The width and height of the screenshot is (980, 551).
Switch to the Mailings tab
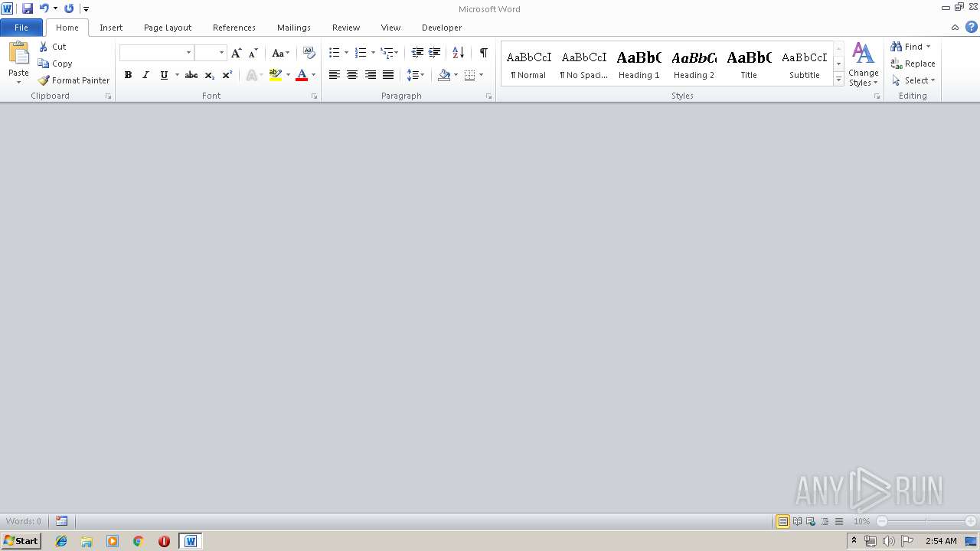point(294,28)
